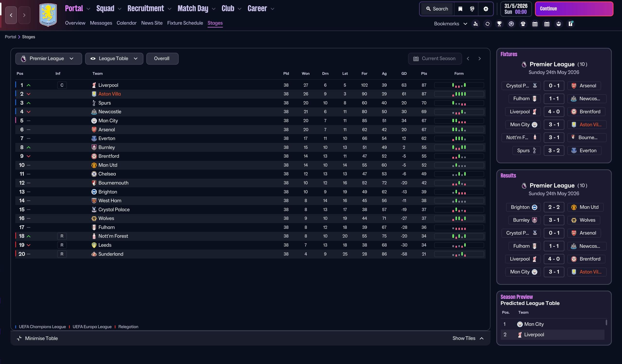
Task: Open the shirt kit bookmark icon
Action: (x=523, y=24)
